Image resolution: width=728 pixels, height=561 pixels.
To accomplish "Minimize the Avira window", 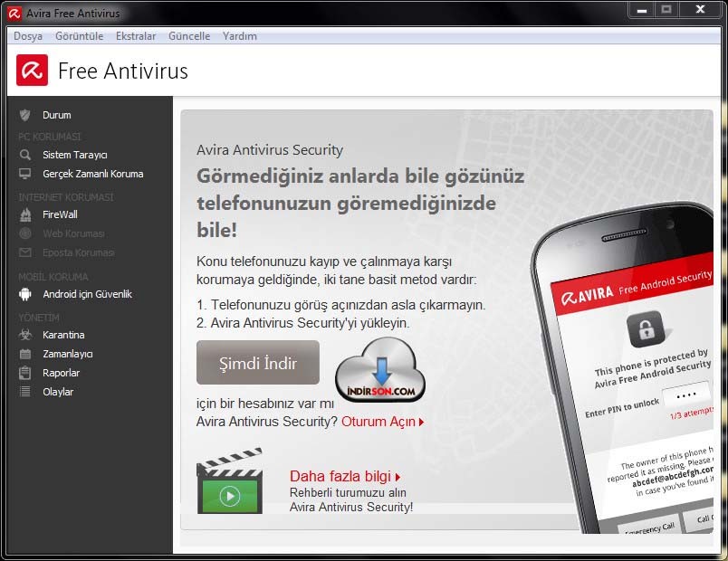I will (642, 10).
